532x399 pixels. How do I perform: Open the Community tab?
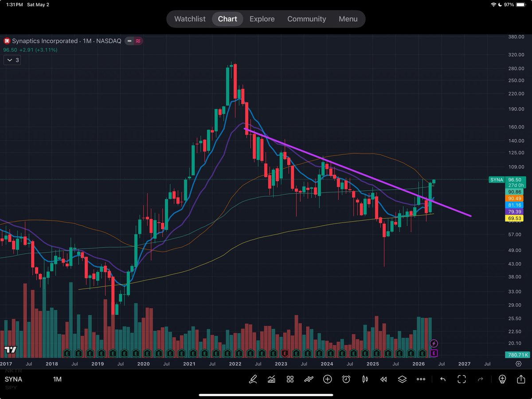coord(306,19)
